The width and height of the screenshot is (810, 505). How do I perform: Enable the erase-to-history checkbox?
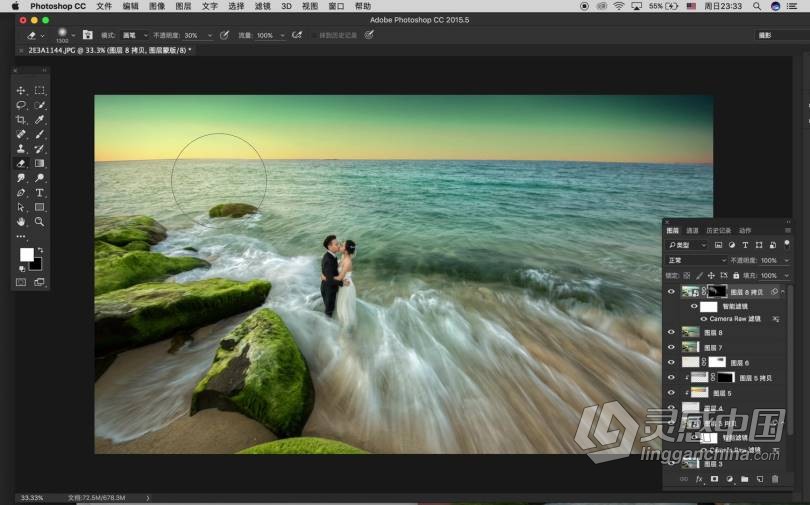pyautogui.click(x=314, y=35)
